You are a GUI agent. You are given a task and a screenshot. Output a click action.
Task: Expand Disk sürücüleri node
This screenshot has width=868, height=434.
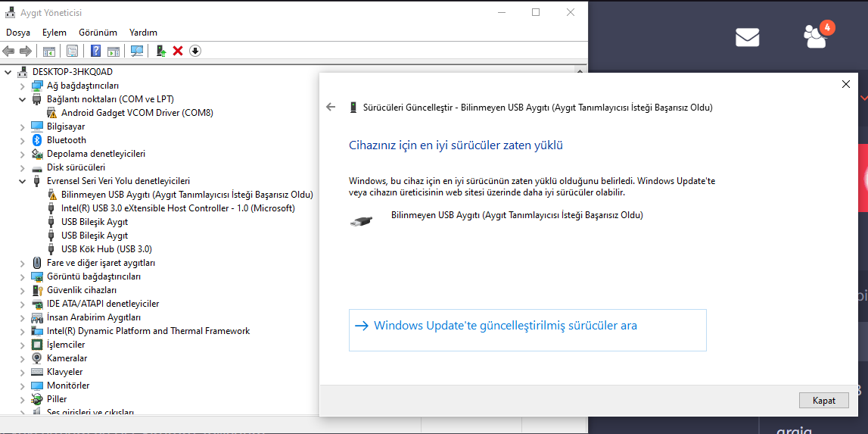click(22, 167)
